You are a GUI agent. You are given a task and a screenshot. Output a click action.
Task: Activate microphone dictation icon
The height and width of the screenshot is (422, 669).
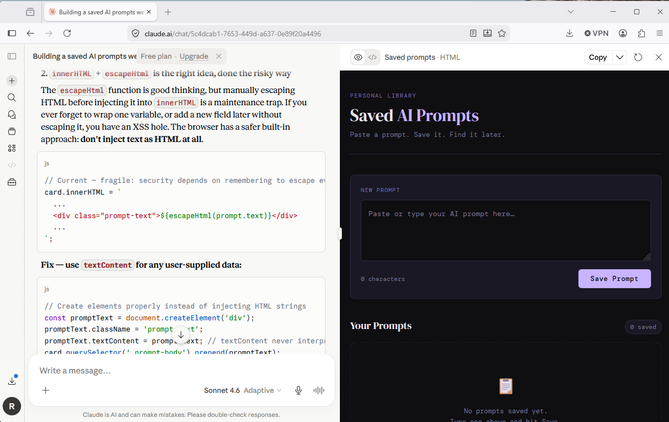(x=298, y=390)
